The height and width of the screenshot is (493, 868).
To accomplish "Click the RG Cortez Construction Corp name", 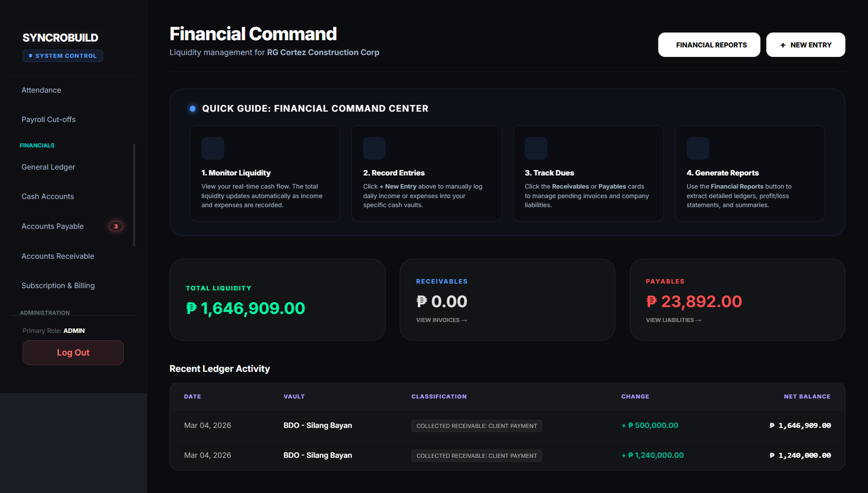I will point(323,52).
